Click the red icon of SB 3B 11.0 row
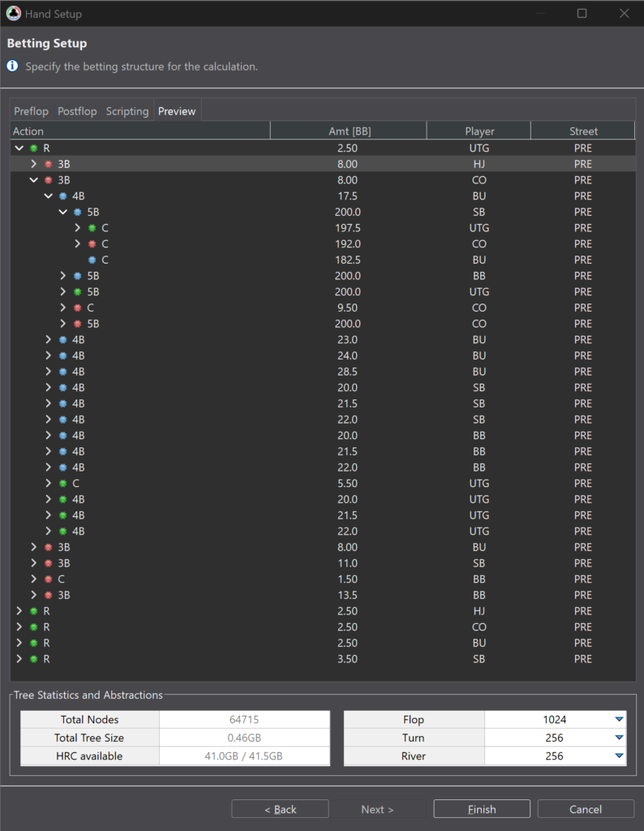The image size is (644, 831). [x=48, y=563]
